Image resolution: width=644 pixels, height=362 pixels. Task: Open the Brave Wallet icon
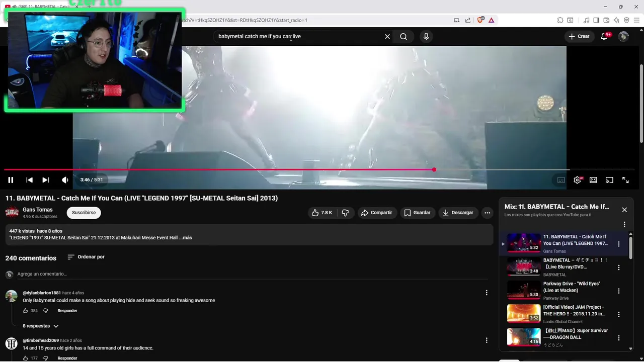pyautogui.click(x=606, y=20)
